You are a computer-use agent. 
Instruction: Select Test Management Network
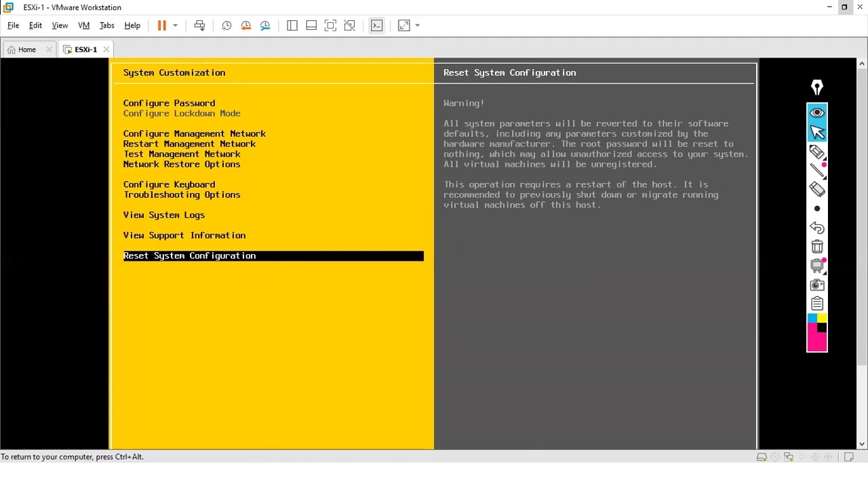tap(182, 154)
